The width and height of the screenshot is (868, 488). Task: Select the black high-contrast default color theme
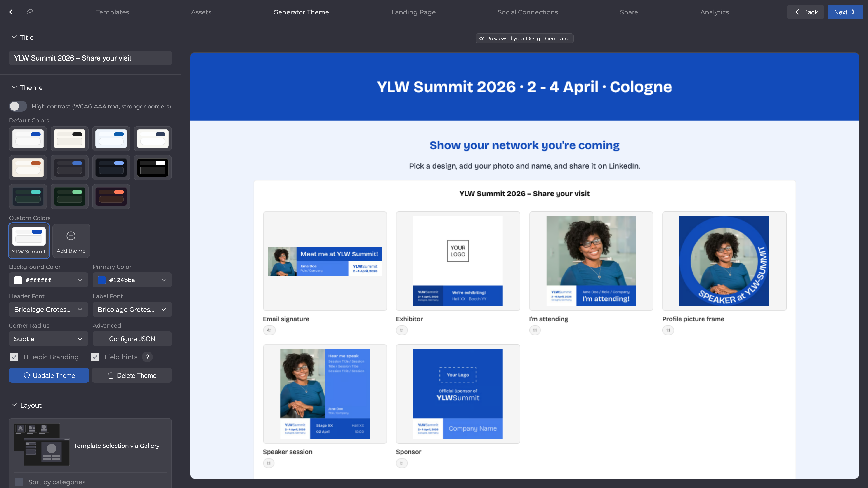click(x=153, y=167)
